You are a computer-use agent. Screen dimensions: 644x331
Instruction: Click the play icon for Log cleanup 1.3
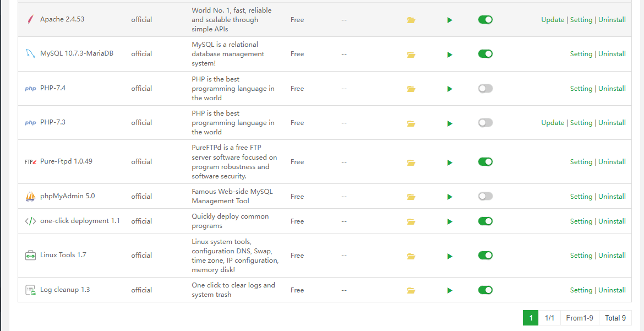450,290
